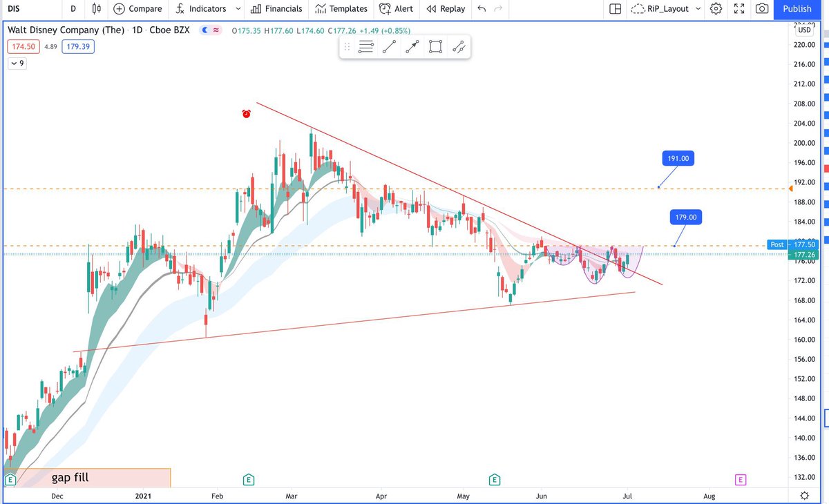Click the Compare symbol button

pos(138,9)
